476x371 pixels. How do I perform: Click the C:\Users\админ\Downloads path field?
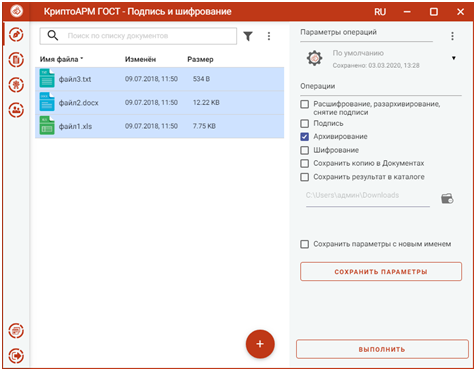tap(368, 196)
